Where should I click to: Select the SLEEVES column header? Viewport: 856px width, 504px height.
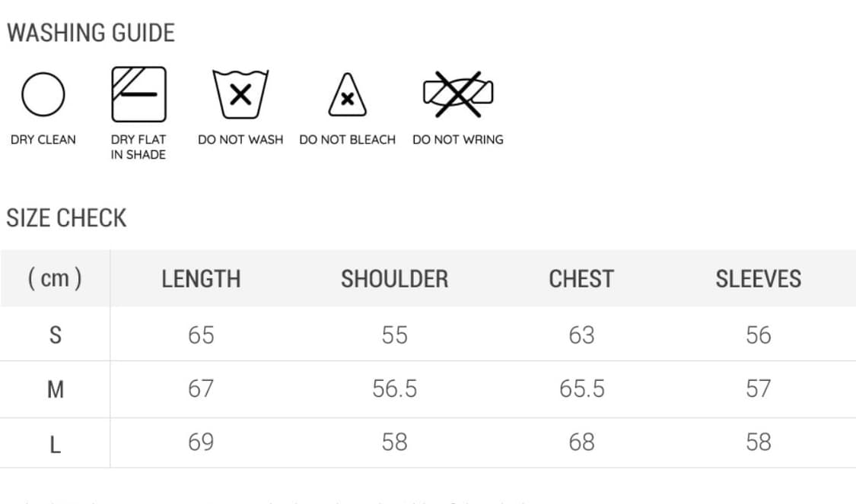(x=758, y=279)
